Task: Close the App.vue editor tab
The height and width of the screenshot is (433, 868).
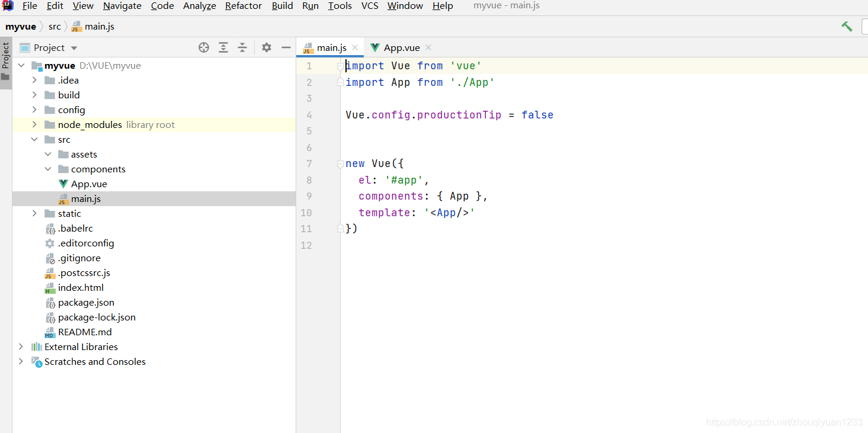Action: (428, 47)
